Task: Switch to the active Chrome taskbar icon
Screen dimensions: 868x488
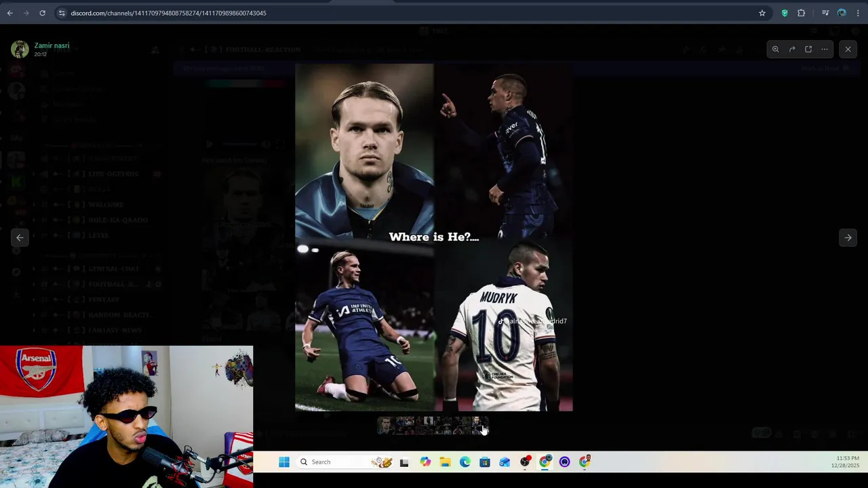Action: (545, 462)
